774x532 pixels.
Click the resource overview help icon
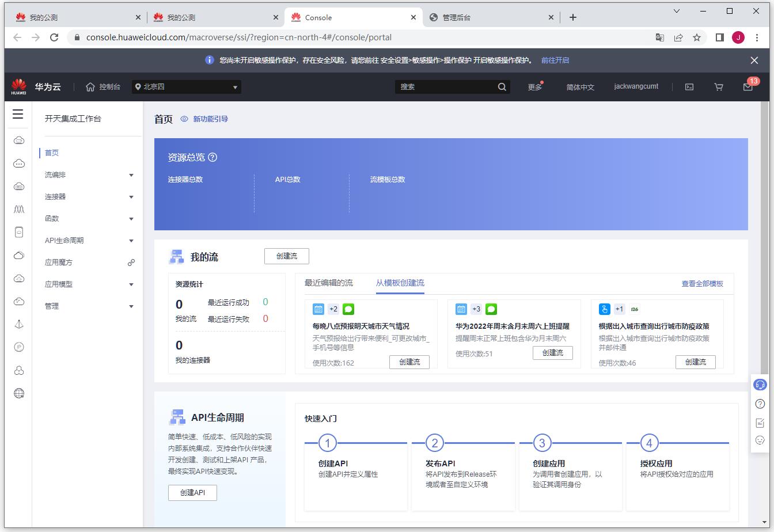point(213,157)
